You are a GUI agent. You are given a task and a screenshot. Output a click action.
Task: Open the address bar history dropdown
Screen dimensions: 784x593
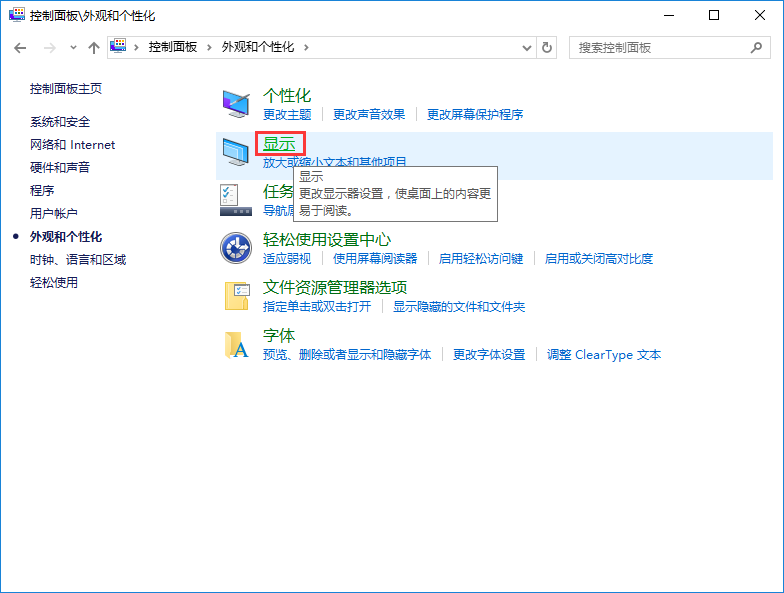click(x=527, y=47)
